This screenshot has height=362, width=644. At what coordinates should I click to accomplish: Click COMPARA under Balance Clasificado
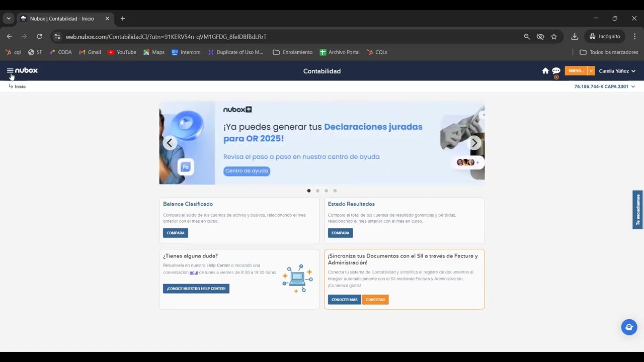[176, 233]
